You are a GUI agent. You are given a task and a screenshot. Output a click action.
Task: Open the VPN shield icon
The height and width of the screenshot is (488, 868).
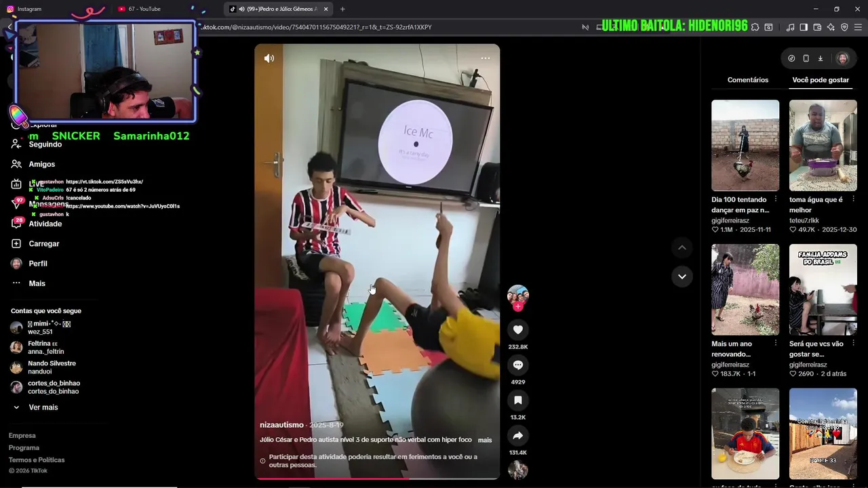coord(844,27)
